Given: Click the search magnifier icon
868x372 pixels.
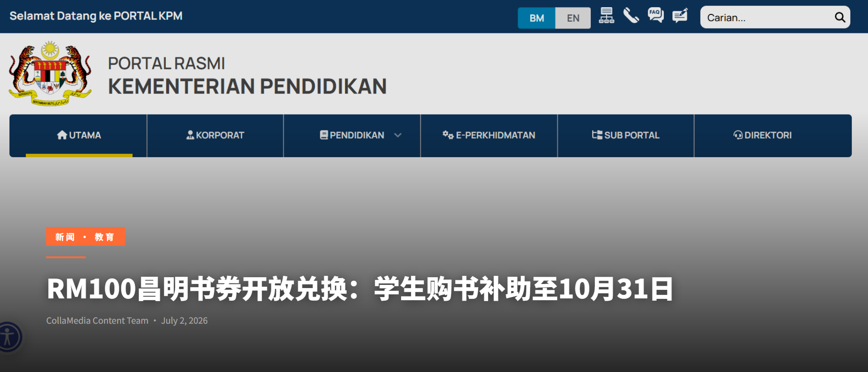Looking at the screenshot, I should point(840,17).
